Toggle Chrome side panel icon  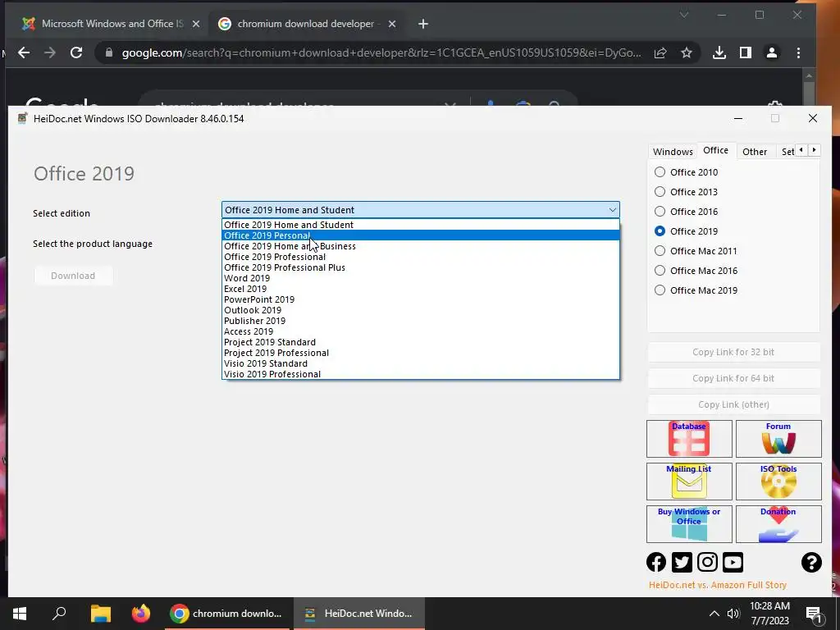click(745, 52)
